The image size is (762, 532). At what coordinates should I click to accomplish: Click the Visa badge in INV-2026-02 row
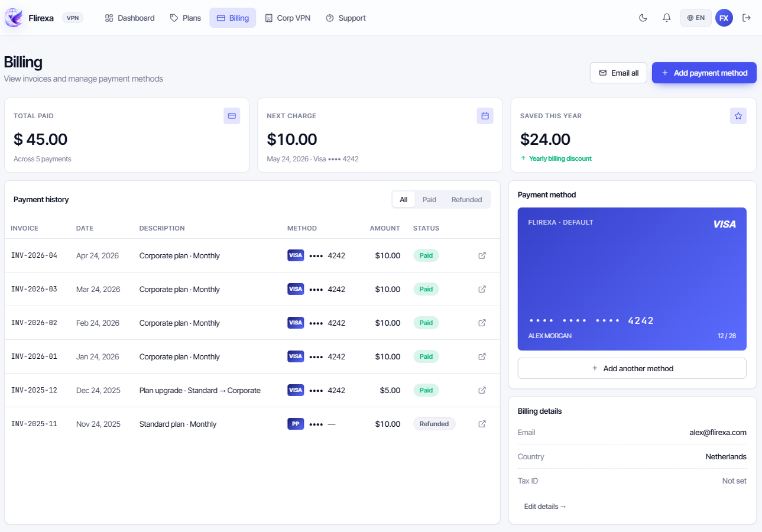(x=296, y=323)
